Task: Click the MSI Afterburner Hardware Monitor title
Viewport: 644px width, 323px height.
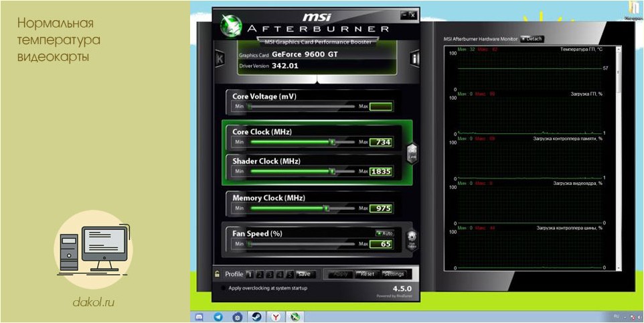Action: (481, 39)
